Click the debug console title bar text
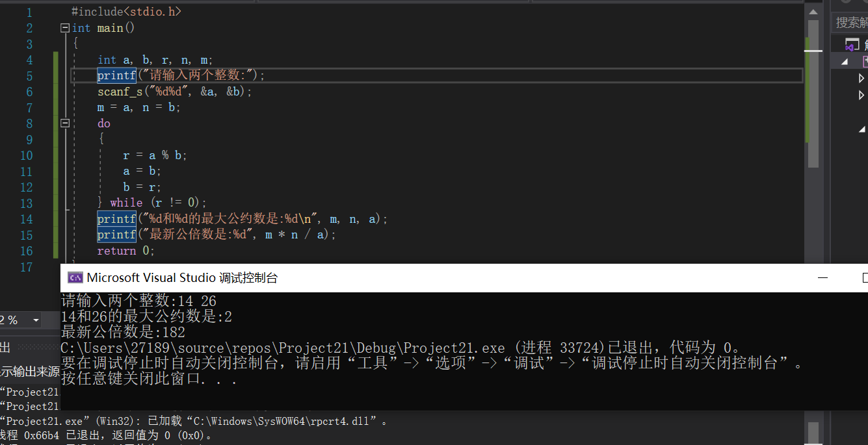This screenshot has height=445, width=868. coord(182,278)
